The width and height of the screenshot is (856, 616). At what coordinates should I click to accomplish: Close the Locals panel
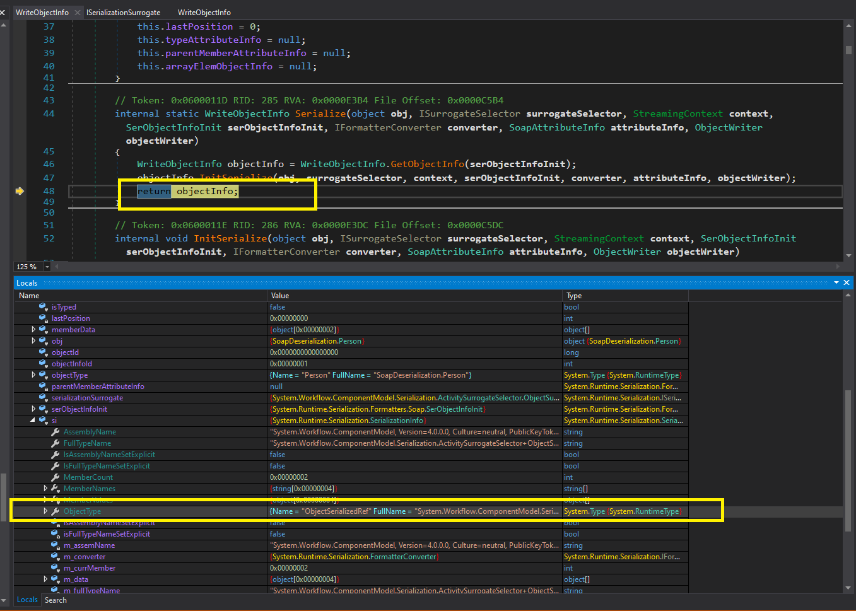click(x=847, y=283)
